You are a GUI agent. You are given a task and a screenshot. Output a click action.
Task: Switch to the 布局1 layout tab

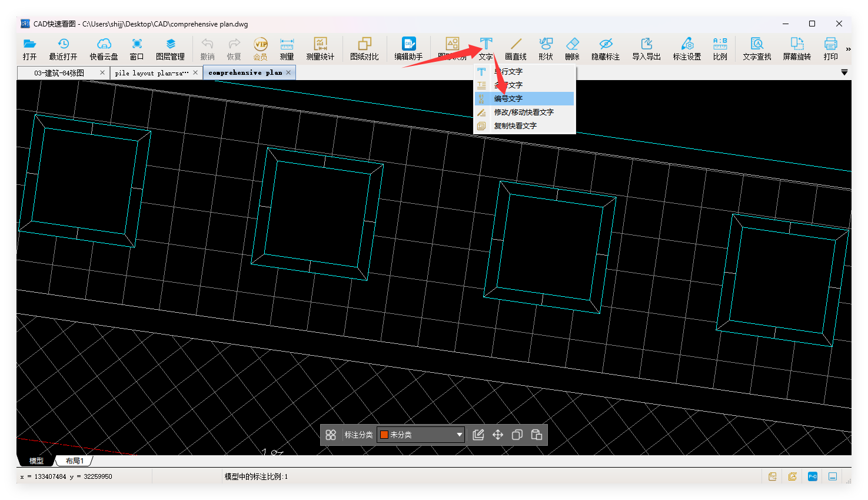point(75,461)
